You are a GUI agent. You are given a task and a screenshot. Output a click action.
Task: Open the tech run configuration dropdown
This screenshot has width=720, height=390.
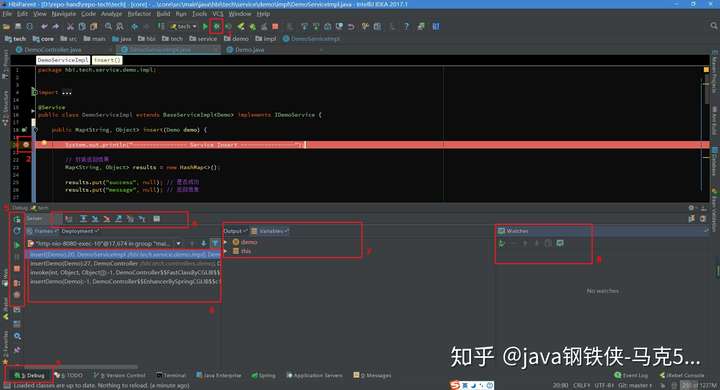184,27
